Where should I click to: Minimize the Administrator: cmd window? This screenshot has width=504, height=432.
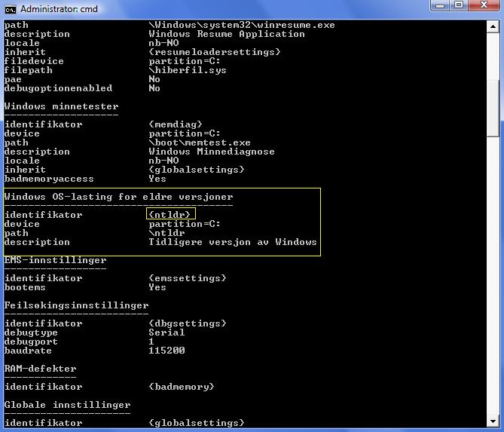pyautogui.click(x=440, y=5)
